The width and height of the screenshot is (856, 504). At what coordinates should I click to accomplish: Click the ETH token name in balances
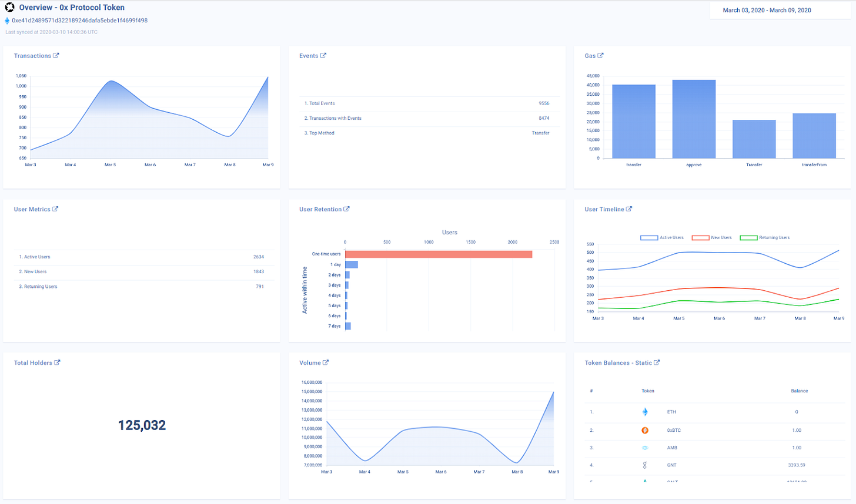(x=671, y=412)
